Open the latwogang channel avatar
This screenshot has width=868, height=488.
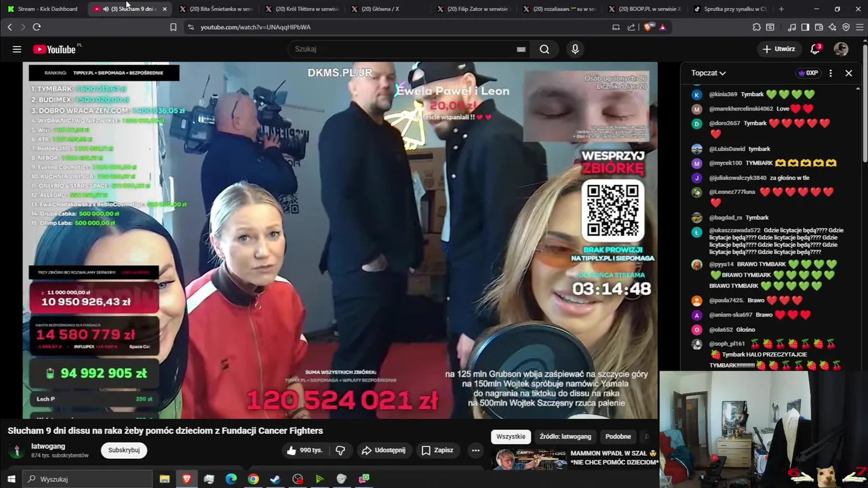click(x=16, y=451)
